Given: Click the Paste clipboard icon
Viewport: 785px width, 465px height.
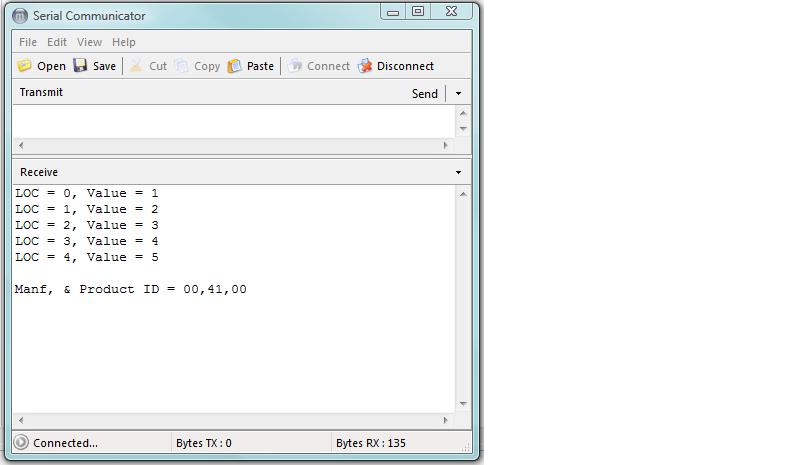Looking at the screenshot, I should 235,66.
